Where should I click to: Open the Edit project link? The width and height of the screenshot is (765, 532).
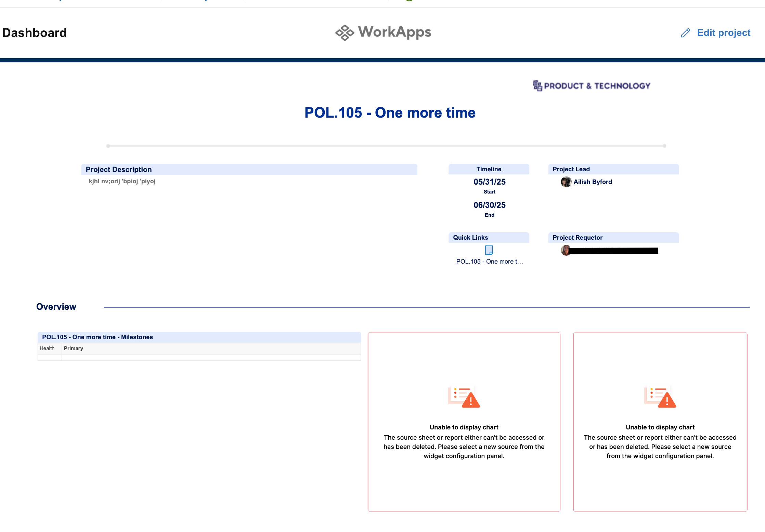[x=724, y=33]
